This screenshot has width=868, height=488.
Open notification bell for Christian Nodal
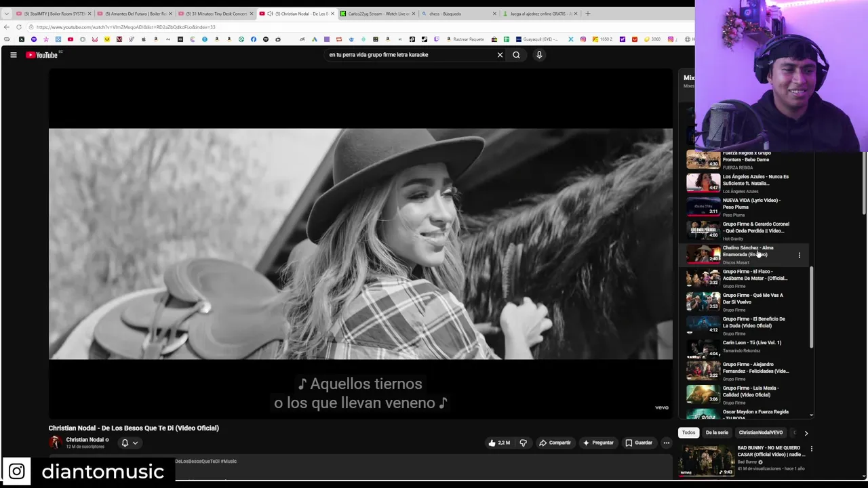[x=129, y=443]
